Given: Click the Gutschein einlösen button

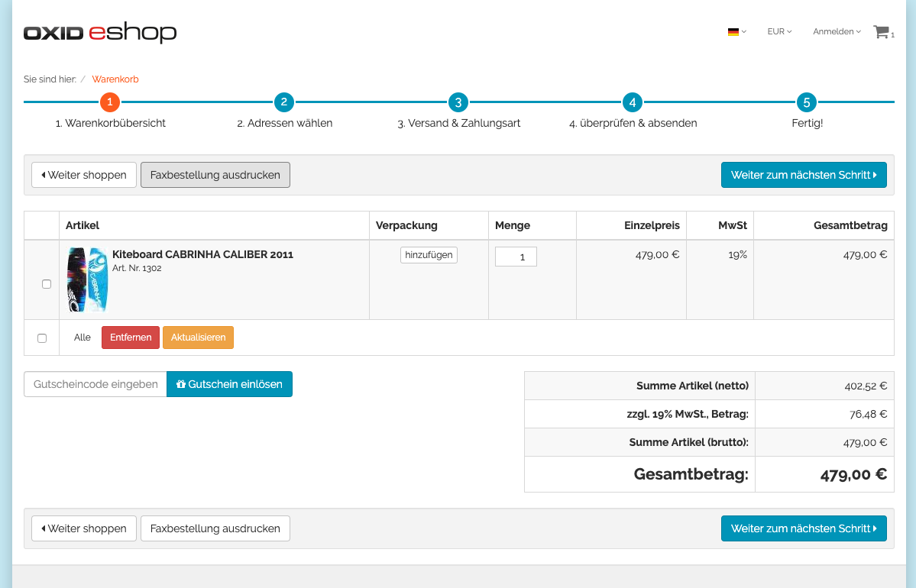Looking at the screenshot, I should click(230, 384).
